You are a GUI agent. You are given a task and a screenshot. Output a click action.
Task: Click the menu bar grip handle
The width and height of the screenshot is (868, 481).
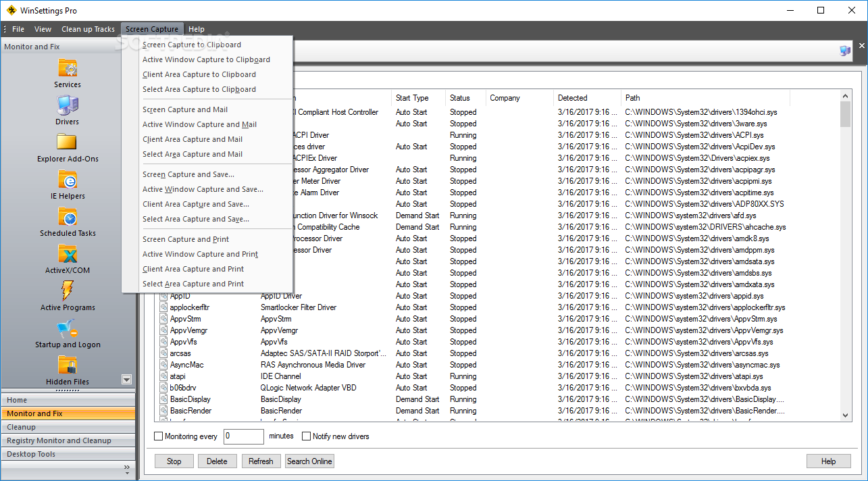tap(5, 29)
